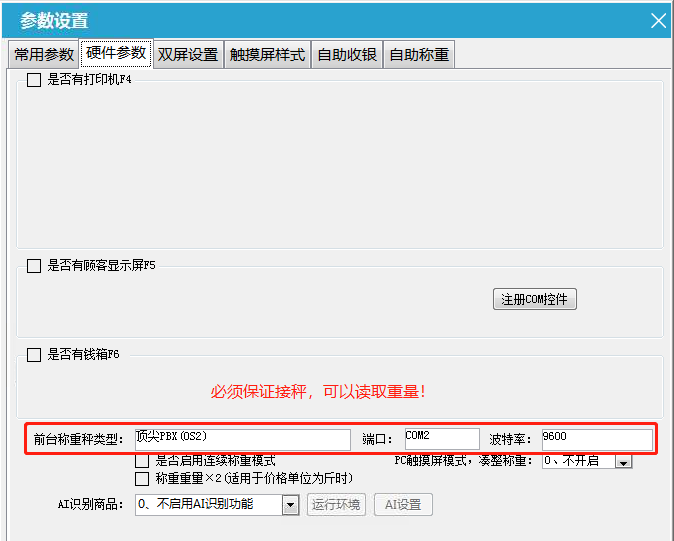Expand the AI识别商品 dropdown
674x541 pixels.
291,505
